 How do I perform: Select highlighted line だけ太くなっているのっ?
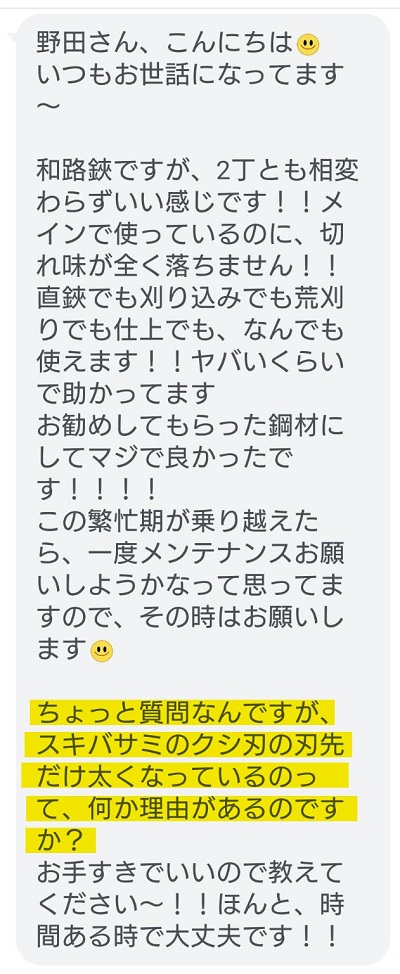click(185, 777)
